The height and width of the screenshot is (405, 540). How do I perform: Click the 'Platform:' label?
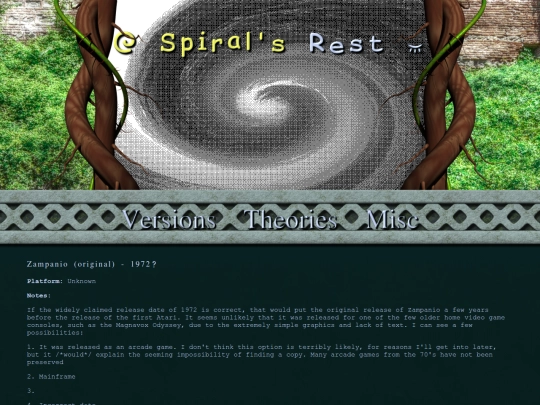[x=45, y=281]
